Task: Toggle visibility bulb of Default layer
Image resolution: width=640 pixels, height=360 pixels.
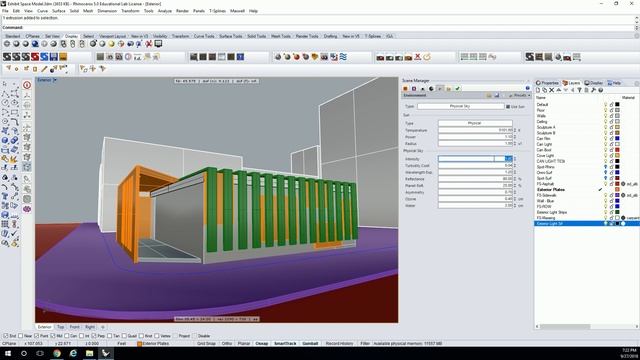Action: point(605,104)
